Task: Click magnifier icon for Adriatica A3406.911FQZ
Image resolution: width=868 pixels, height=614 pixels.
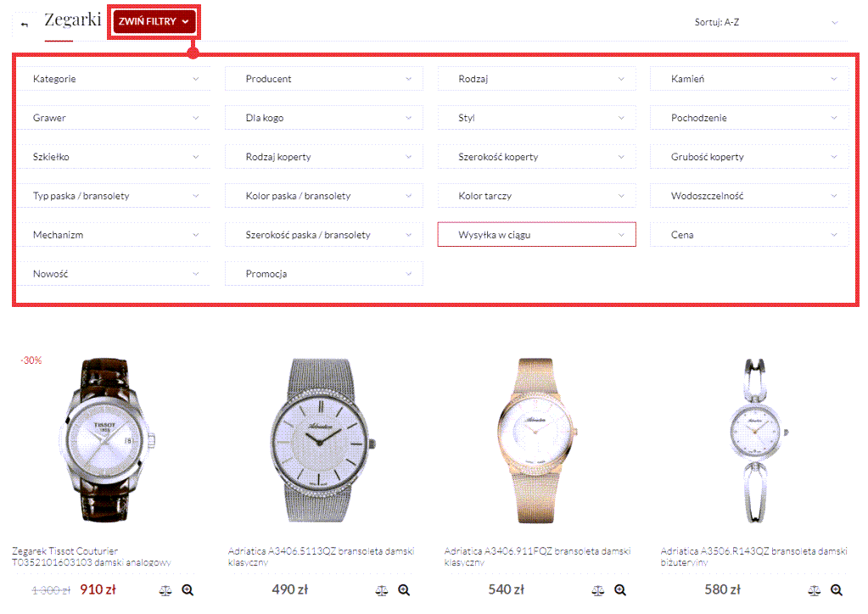Action: [x=620, y=590]
